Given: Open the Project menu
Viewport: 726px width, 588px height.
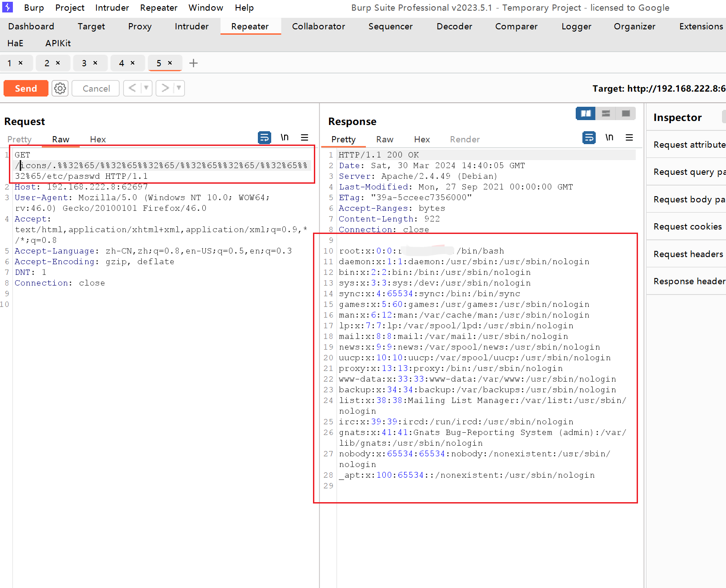Looking at the screenshot, I should coord(70,8).
